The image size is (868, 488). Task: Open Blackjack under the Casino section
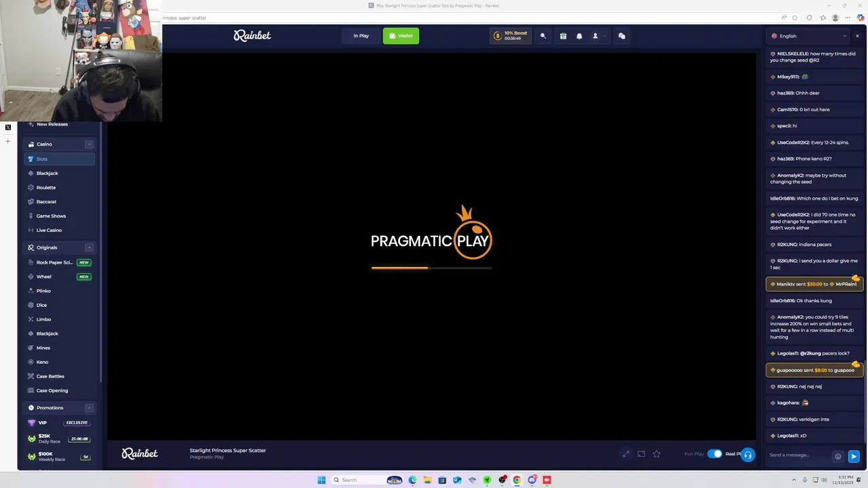pyautogui.click(x=60, y=174)
